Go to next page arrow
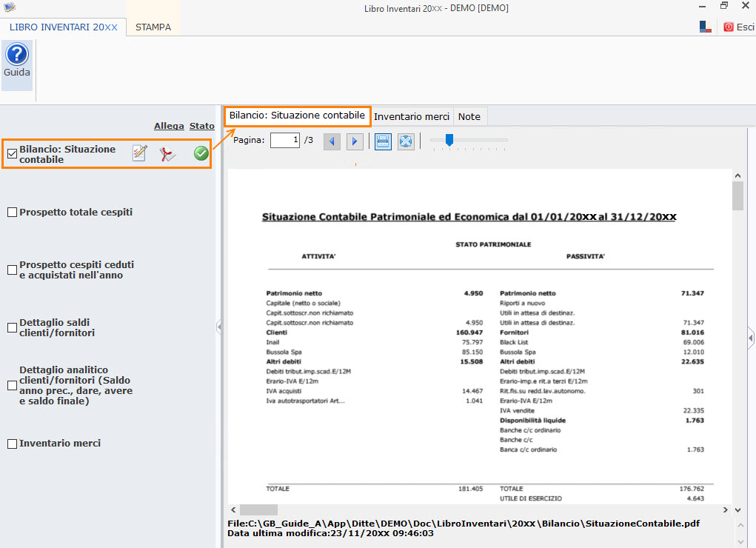The image size is (756, 548). 355,141
